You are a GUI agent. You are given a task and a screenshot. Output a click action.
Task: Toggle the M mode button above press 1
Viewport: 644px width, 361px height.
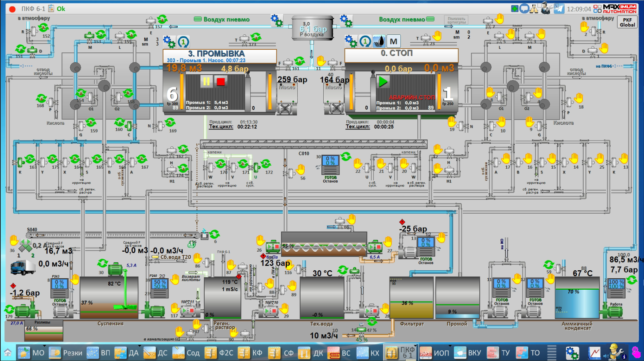pyautogui.click(x=394, y=41)
